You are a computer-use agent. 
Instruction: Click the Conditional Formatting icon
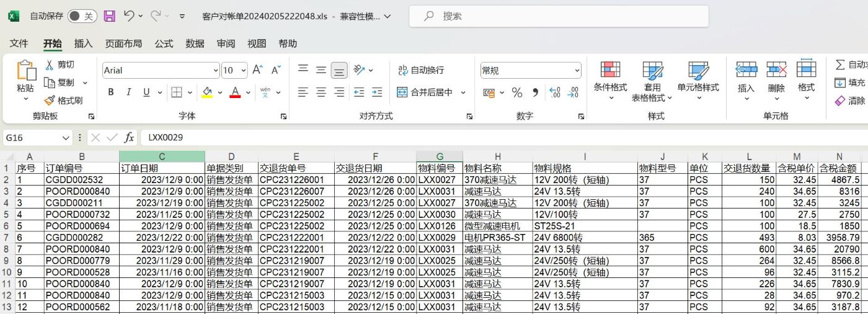tap(610, 70)
